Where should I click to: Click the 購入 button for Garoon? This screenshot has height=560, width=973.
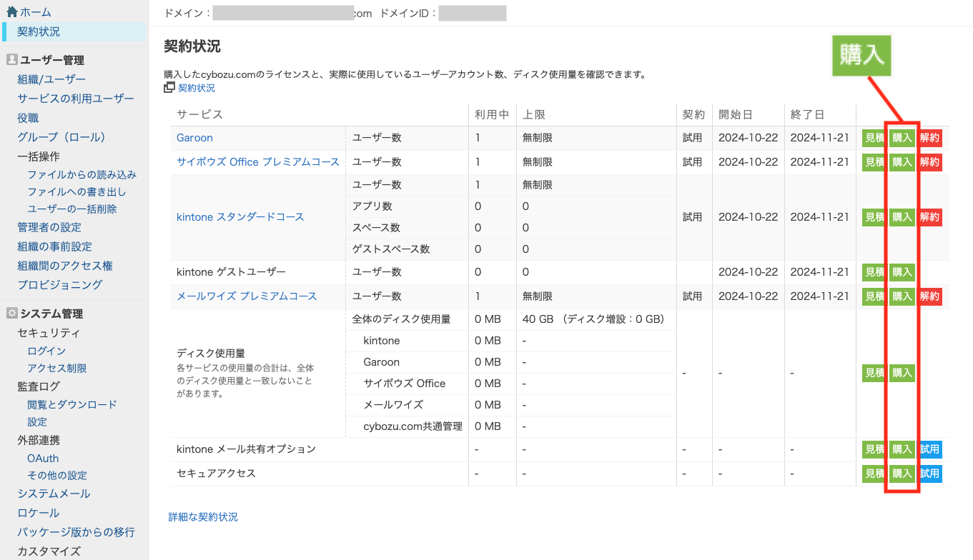tap(902, 138)
